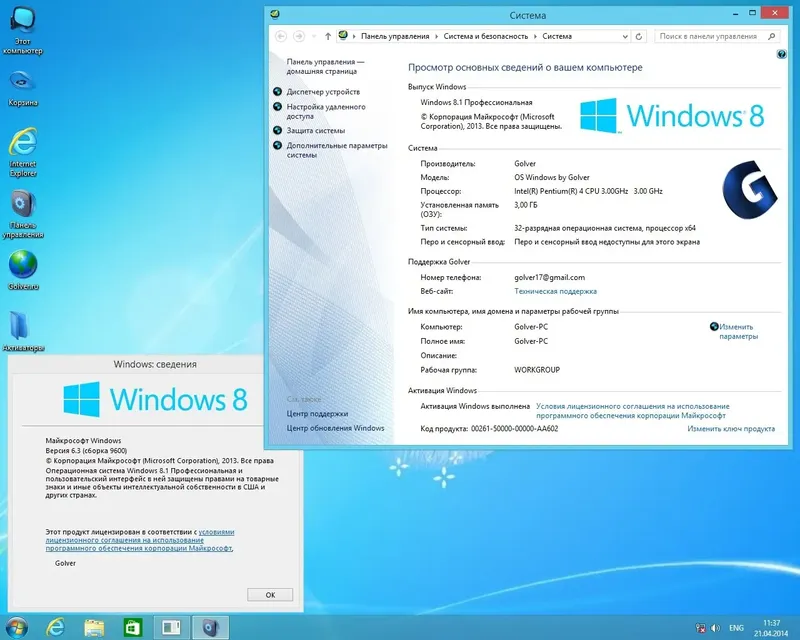Viewport: 800px width, 640px height.
Task: Expand the chevron after Система и безопасность
Action: coord(534,36)
